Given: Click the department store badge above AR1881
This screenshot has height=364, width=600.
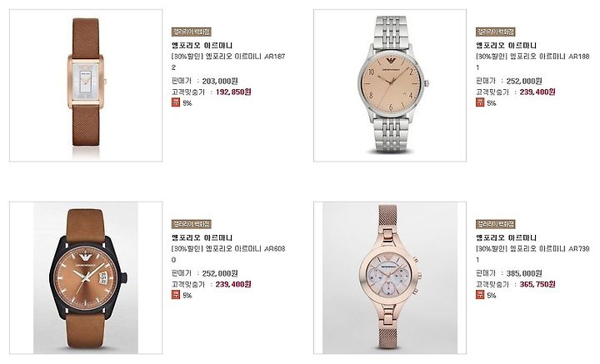Looking at the screenshot, I should tap(496, 32).
